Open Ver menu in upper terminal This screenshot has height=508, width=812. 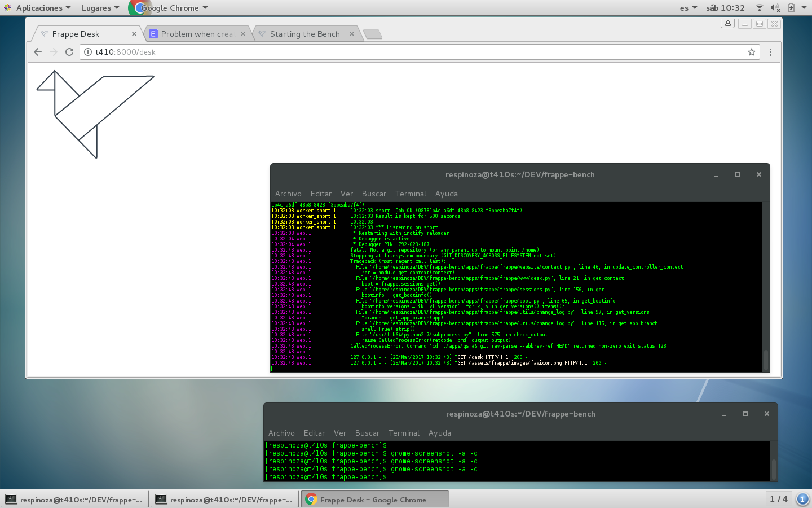347,194
